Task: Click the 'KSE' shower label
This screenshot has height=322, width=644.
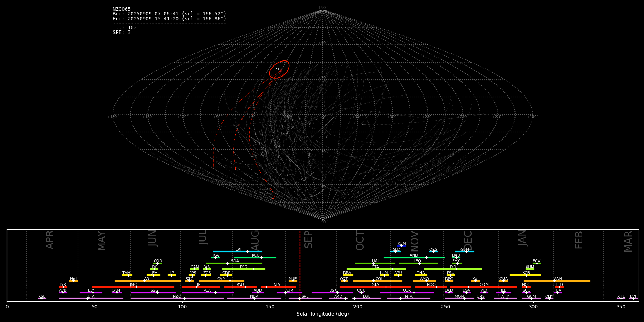Action: click(42, 297)
